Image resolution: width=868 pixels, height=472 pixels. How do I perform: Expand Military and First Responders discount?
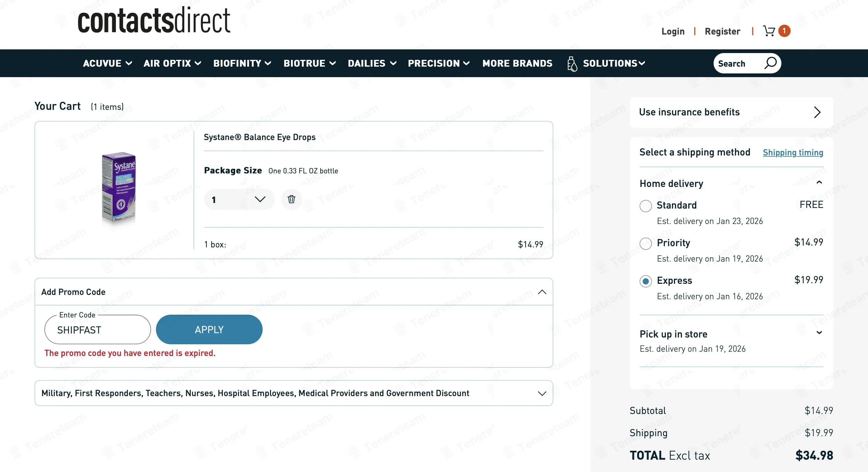(542, 393)
